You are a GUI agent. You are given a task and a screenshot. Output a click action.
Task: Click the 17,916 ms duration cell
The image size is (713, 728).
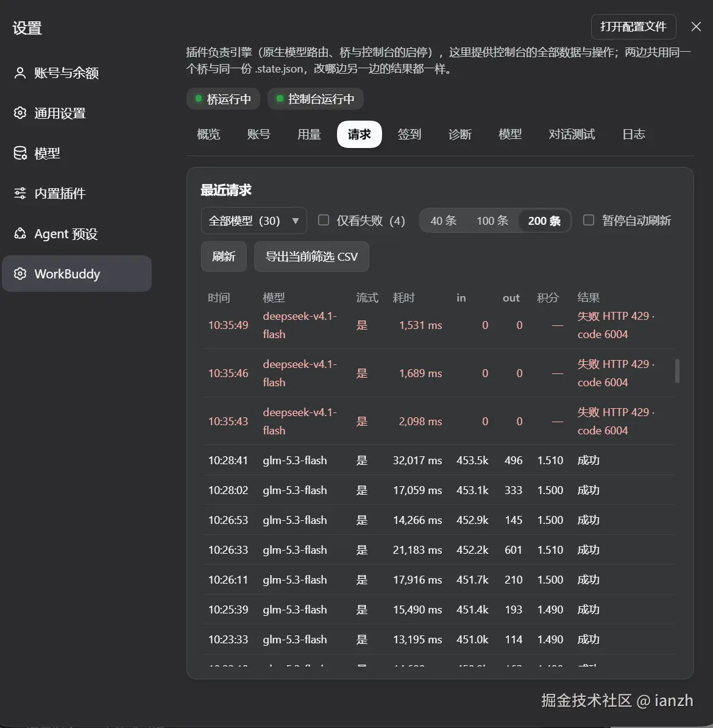coord(417,580)
